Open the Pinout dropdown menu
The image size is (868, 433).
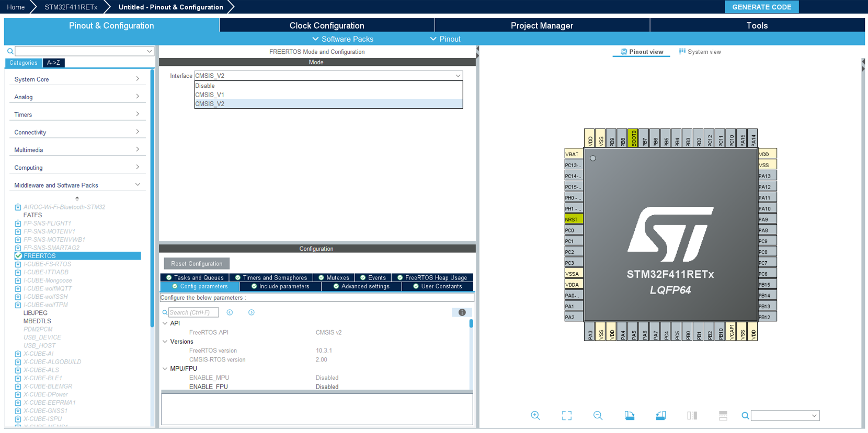point(445,39)
